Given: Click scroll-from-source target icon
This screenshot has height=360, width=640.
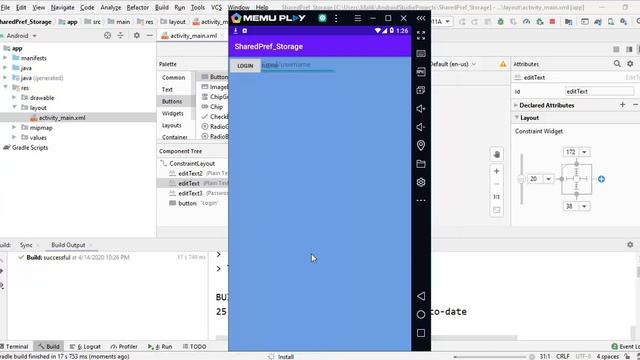Looking at the screenshot, I should point(107,36).
